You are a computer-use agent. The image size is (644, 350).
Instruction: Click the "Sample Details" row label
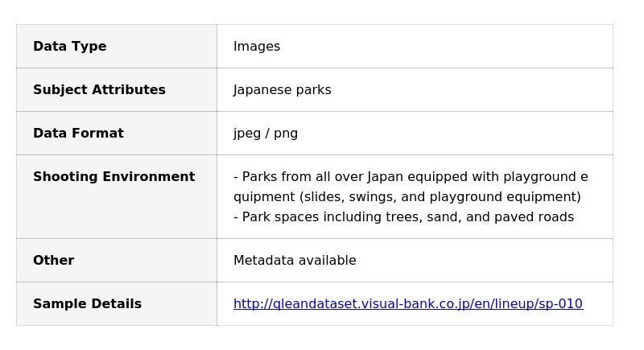tap(87, 304)
